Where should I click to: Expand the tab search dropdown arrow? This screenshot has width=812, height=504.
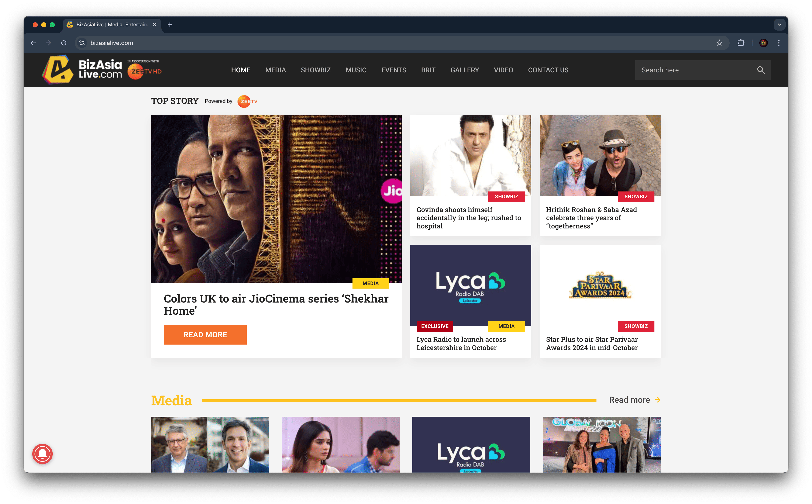click(x=779, y=25)
